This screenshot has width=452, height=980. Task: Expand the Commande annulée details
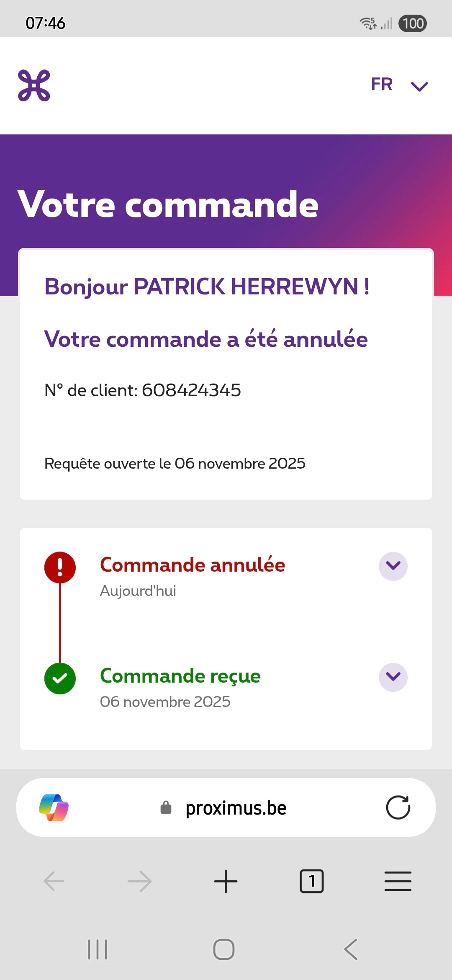click(x=393, y=566)
